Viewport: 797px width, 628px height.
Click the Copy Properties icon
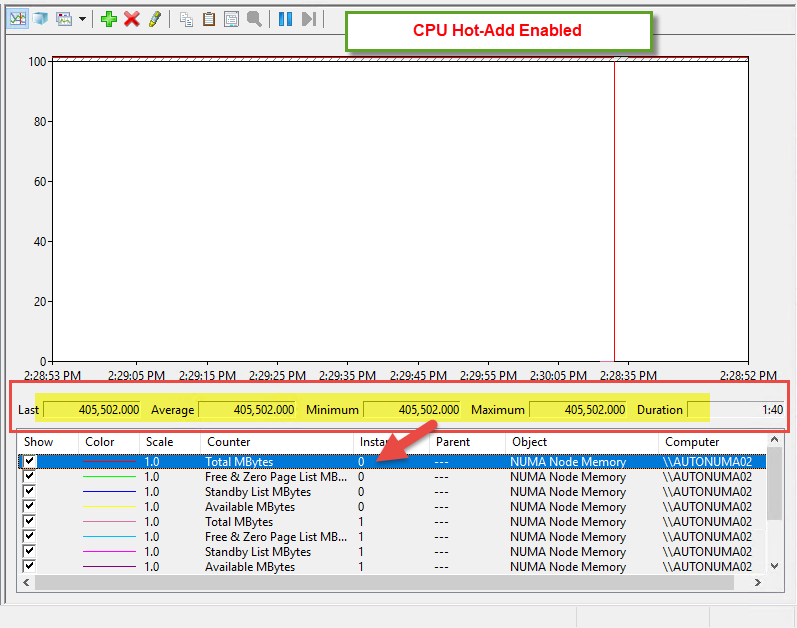click(186, 19)
